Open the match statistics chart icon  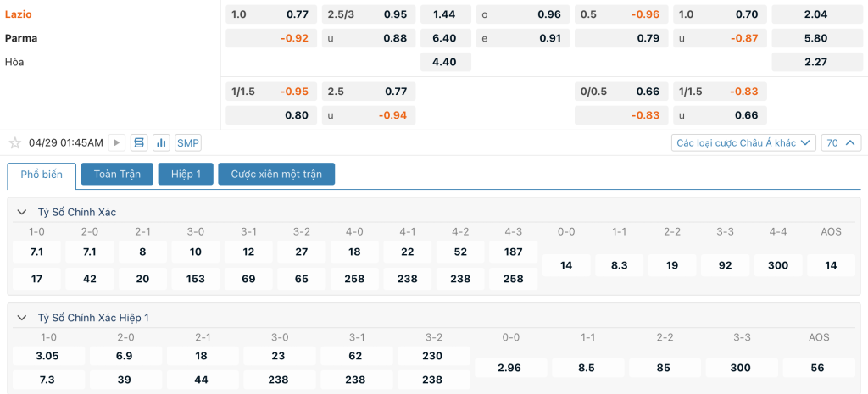tap(161, 142)
